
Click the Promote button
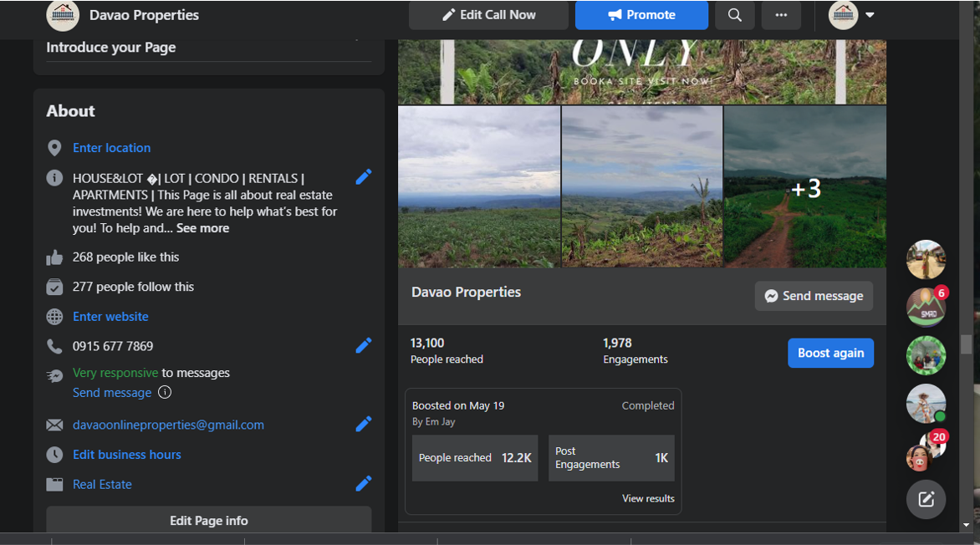[x=641, y=15]
